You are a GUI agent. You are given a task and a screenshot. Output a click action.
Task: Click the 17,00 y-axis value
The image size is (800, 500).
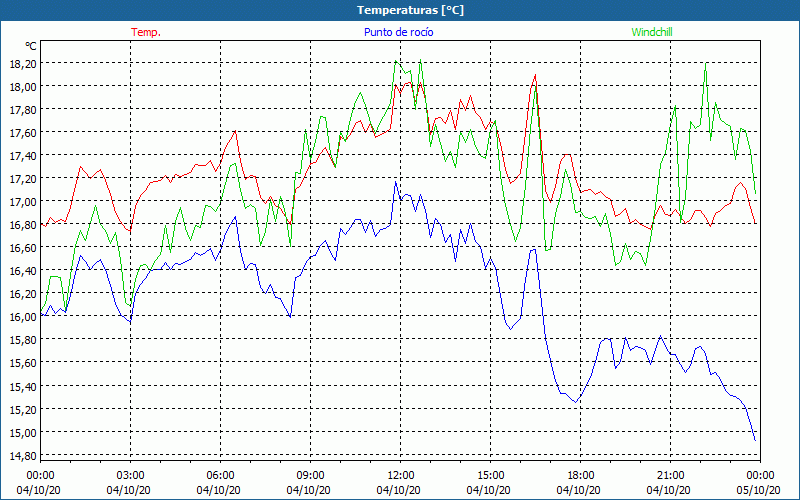(23, 201)
